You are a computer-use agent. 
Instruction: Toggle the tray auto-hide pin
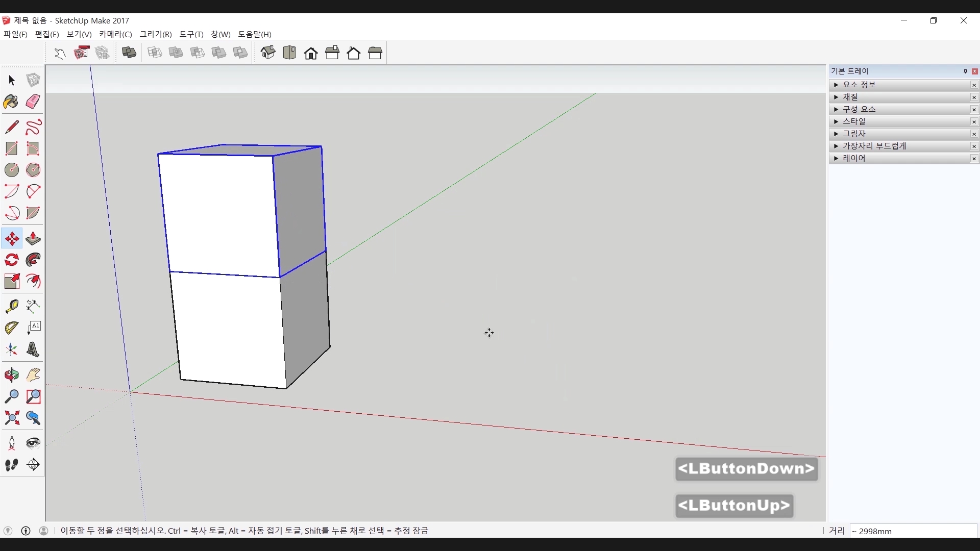(x=965, y=71)
